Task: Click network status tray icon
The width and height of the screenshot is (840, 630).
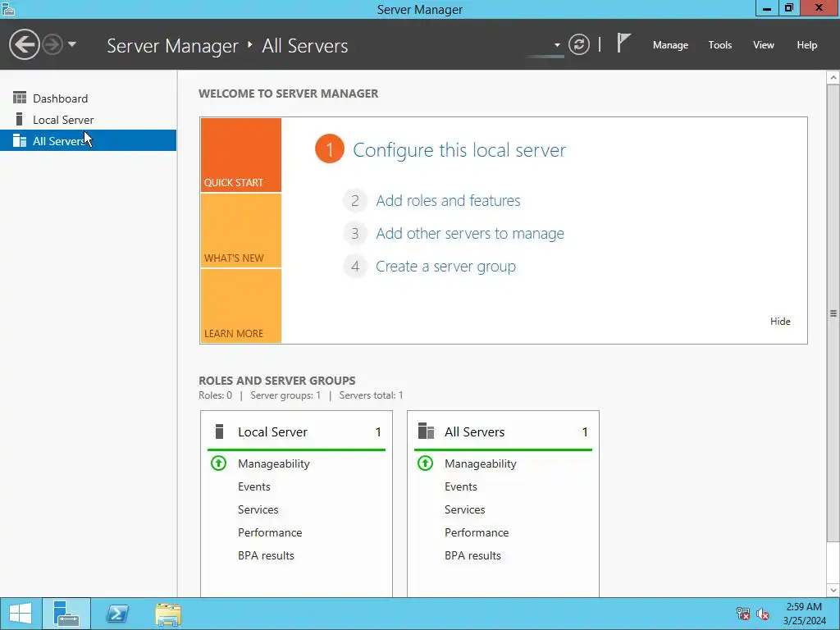Action: (743, 614)
